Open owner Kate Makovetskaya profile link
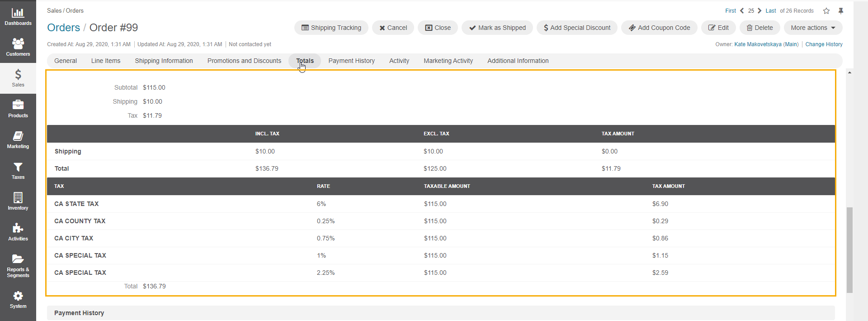 click(766, 44)
